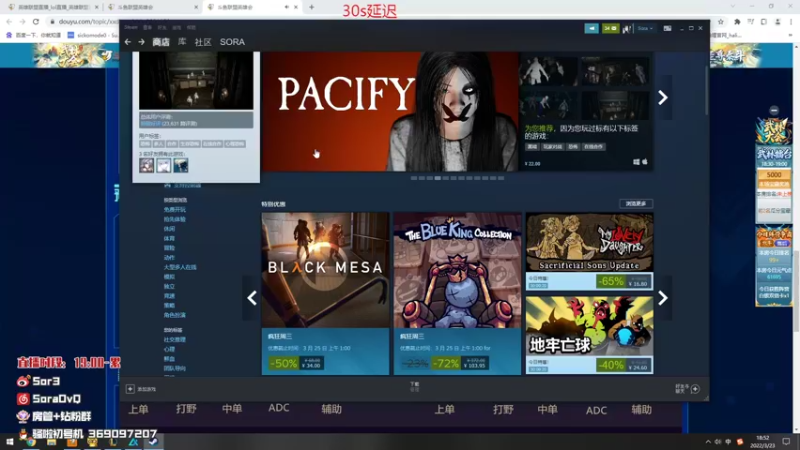This screenshot has width=800, height=450.
Task: Click the -50% Black Mesa discount price
Action: 296,363
